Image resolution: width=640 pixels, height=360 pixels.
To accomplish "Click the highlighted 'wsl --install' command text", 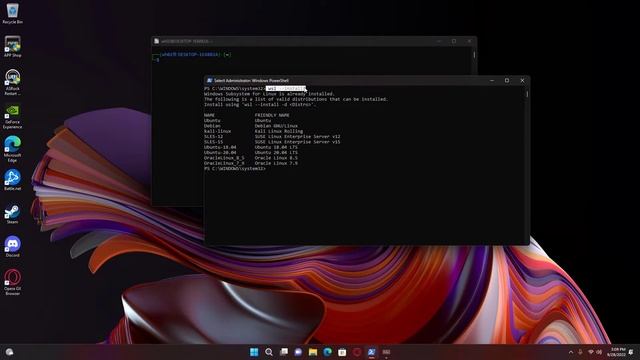I will click(286, 89).
